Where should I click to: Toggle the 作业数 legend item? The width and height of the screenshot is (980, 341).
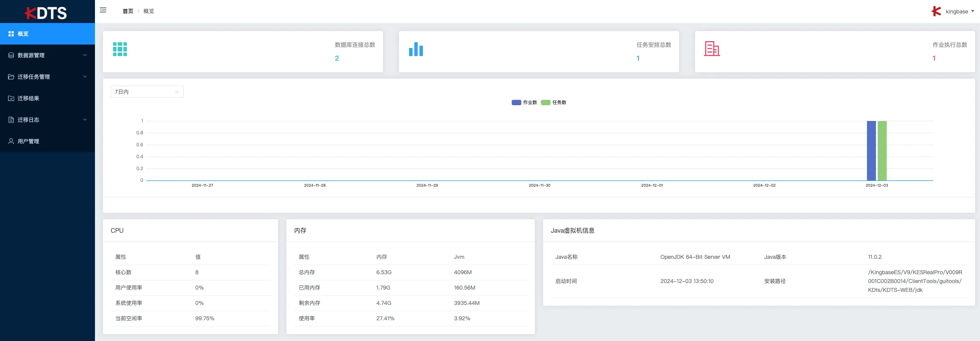click(x=524, y=103)
